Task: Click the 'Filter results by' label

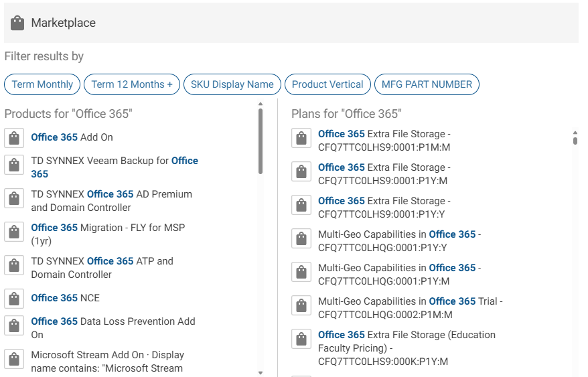Action: pyautogui.click(x=44, y=56)
